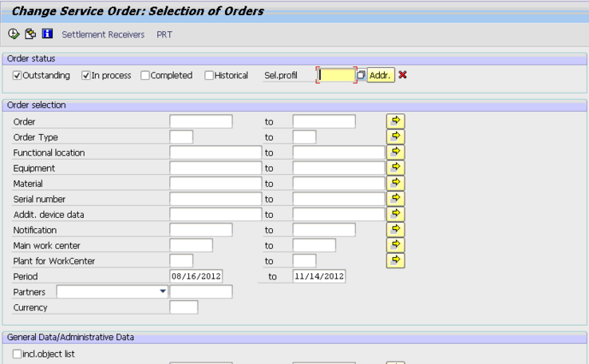Click the Main work center from field
Viewport: 589px width, 364px height.
coord(192,245)
